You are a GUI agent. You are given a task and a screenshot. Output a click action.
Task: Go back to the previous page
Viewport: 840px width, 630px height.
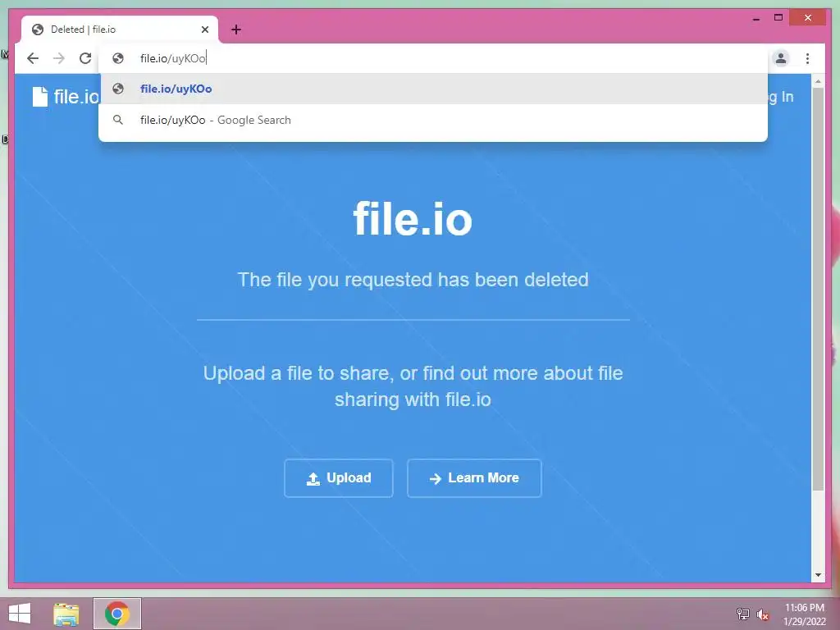[x=33, y=58]
